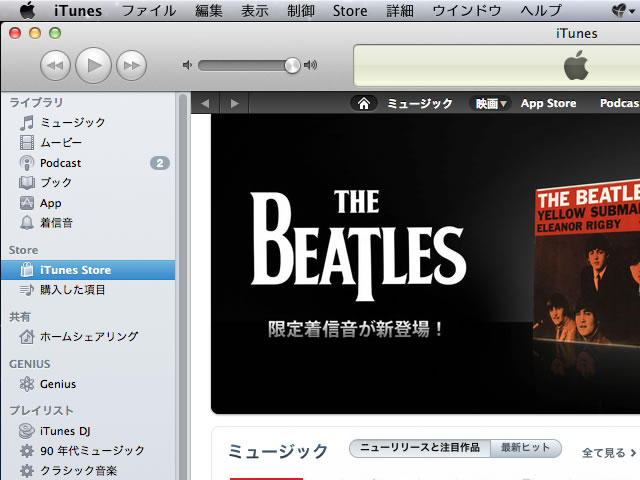Open the App Store tab
The height and width of the screenshot is (480, 640).
[548, 103]
